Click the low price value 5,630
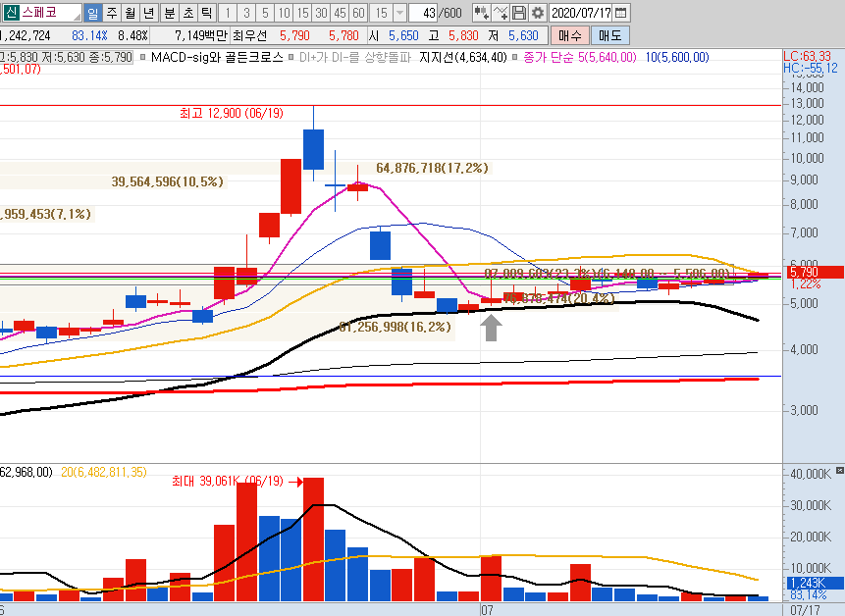845x616 pixels. coord(523,36)
